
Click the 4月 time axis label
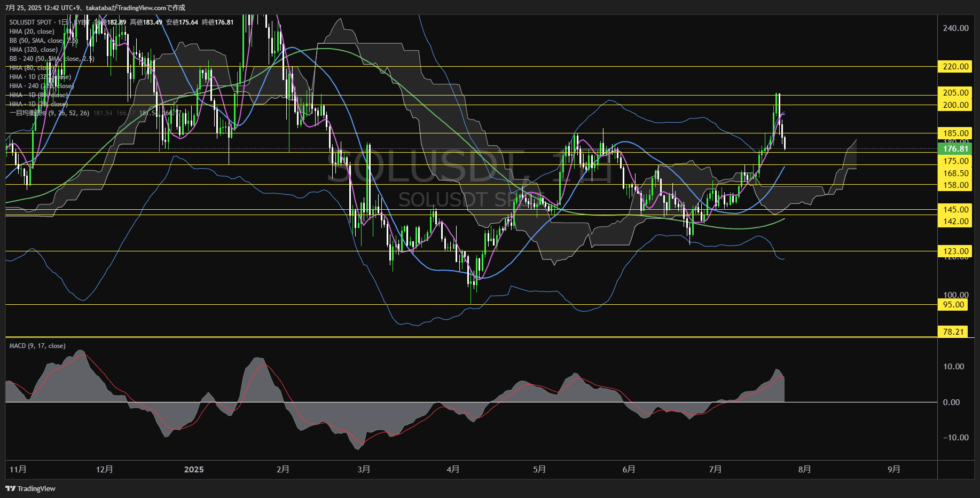point(453,469)
